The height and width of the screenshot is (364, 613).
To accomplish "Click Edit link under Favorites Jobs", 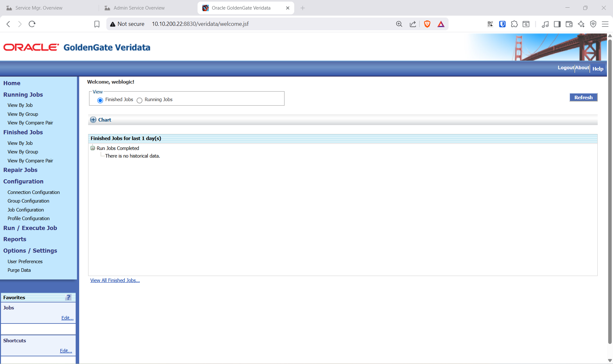I will tap(67, 318).
